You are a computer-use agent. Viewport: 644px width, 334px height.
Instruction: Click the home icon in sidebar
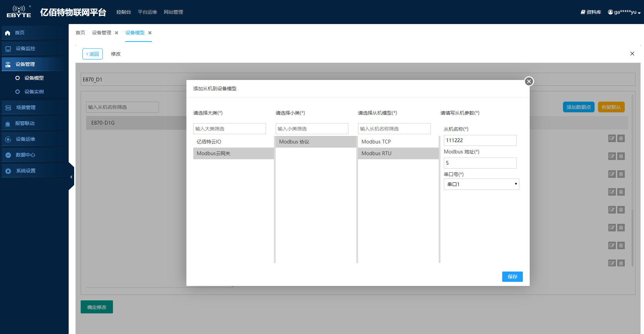tap(8, 33)
